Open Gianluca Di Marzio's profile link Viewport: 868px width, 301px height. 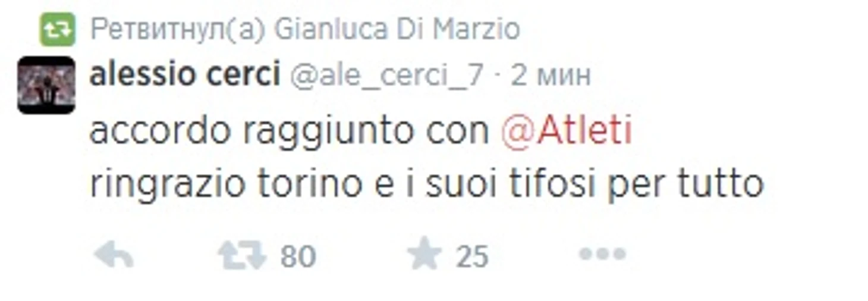tap(397, 29)
